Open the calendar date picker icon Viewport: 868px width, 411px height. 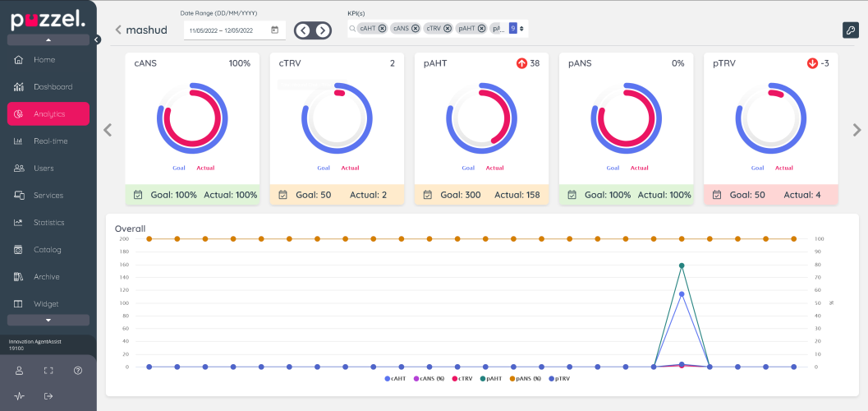[x=274, y=30]
